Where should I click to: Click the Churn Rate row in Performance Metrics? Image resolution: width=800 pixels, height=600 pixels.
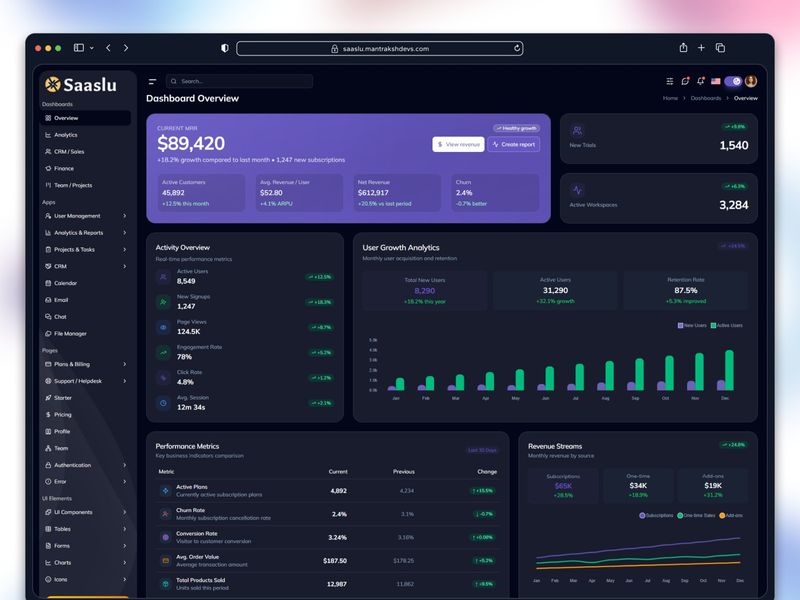(x=328, y=514)
